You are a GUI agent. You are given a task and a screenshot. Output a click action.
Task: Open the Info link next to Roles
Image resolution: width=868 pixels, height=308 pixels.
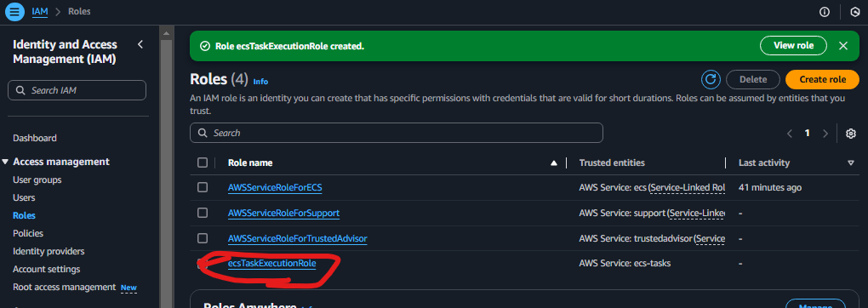[x=260, y=82]
